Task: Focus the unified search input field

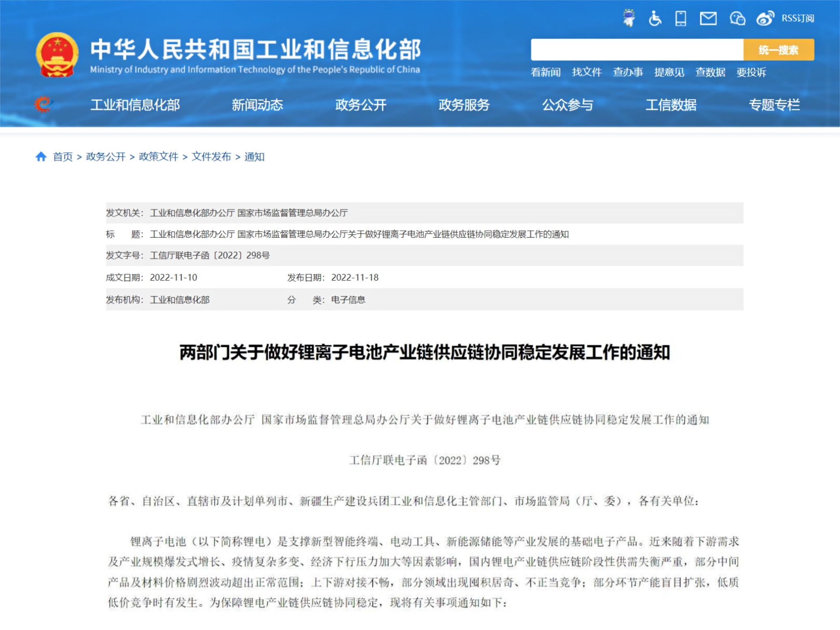Action: pos(637,49)
